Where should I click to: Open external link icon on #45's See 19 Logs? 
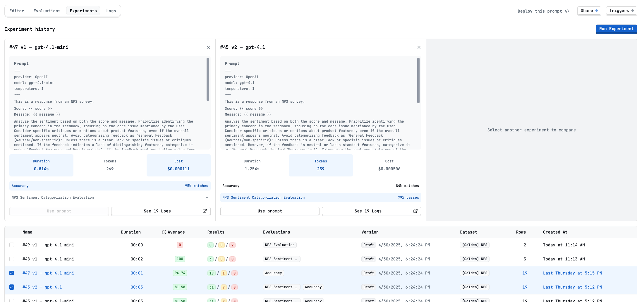point(415,211)
